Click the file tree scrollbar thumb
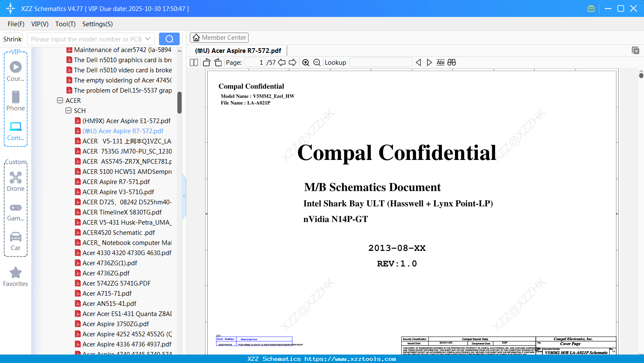 pyautogui.click(x=179, y=103)
